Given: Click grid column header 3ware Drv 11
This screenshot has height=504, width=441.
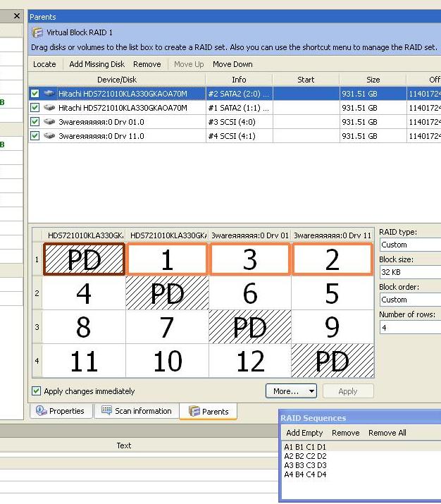Looking at the screenshot, I should click(333, 235).
